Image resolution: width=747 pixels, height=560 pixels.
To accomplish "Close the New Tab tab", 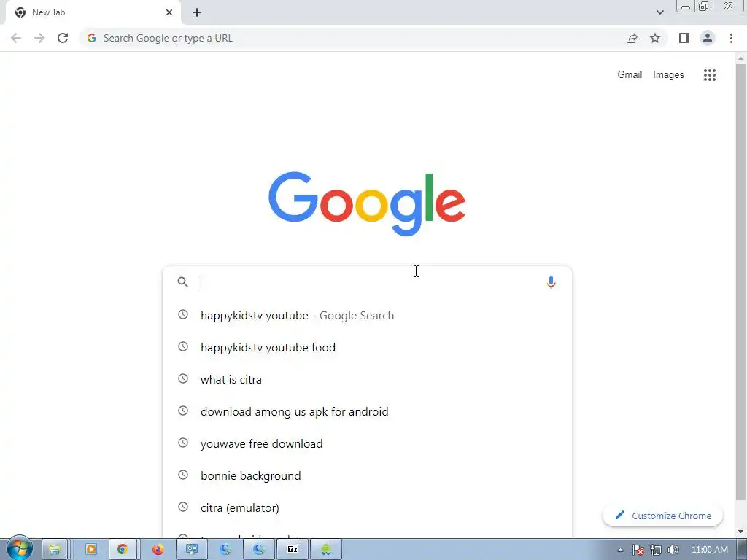I will click(x=169, y=12).
